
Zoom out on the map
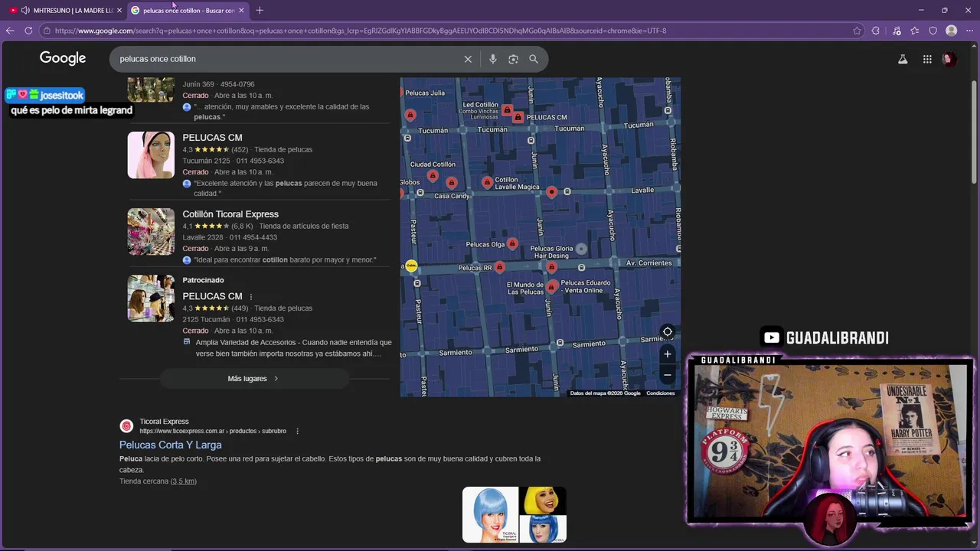click(667, 375)
